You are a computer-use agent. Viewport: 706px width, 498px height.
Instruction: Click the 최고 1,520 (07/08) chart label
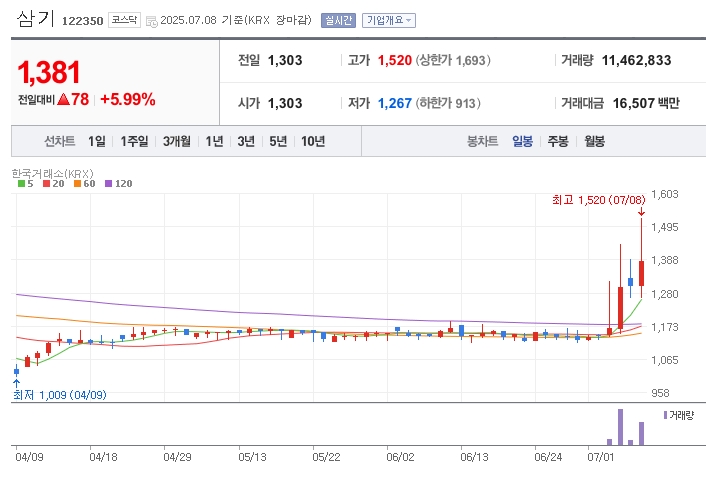click(599, 200)
